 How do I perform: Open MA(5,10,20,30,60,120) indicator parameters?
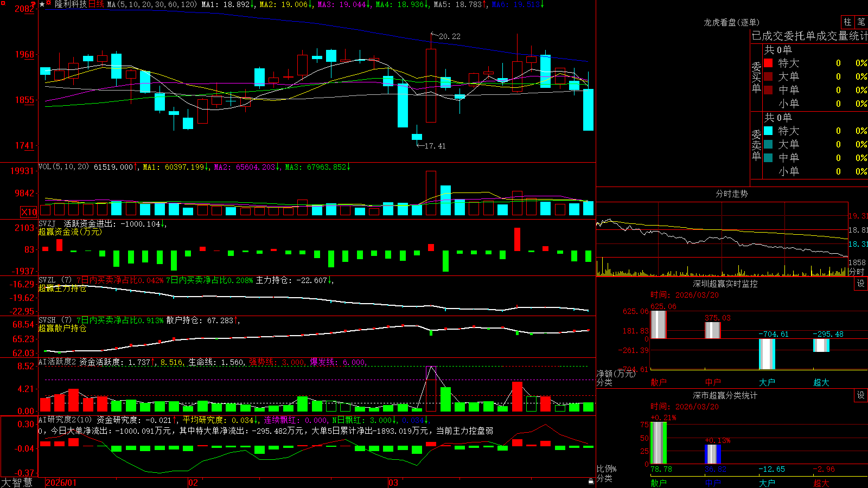pyautogui.click(x=152, y=4)
